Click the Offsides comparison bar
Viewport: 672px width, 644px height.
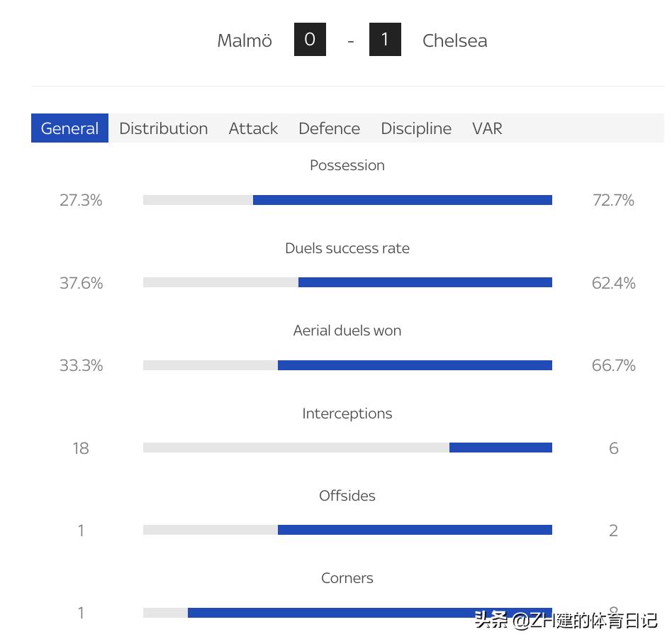click(x=347, y=530)
